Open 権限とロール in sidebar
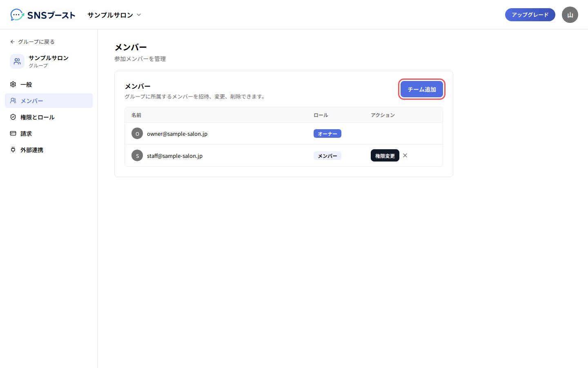The width and height of the screenshot is (588, 368). 49,117
